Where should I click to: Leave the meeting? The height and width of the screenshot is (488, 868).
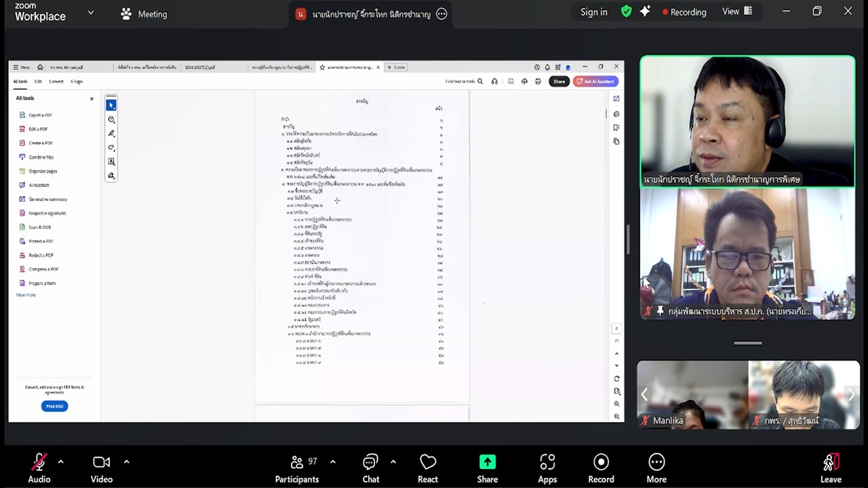(x=830, y=468)
